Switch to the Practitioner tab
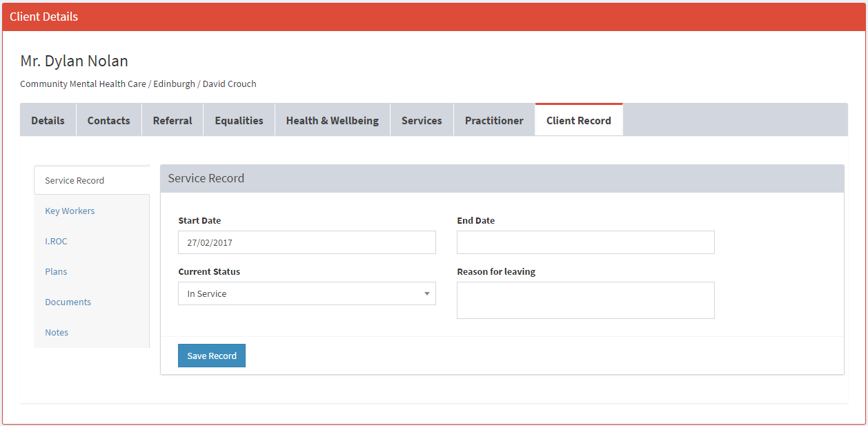 click(x=494, y=120)
